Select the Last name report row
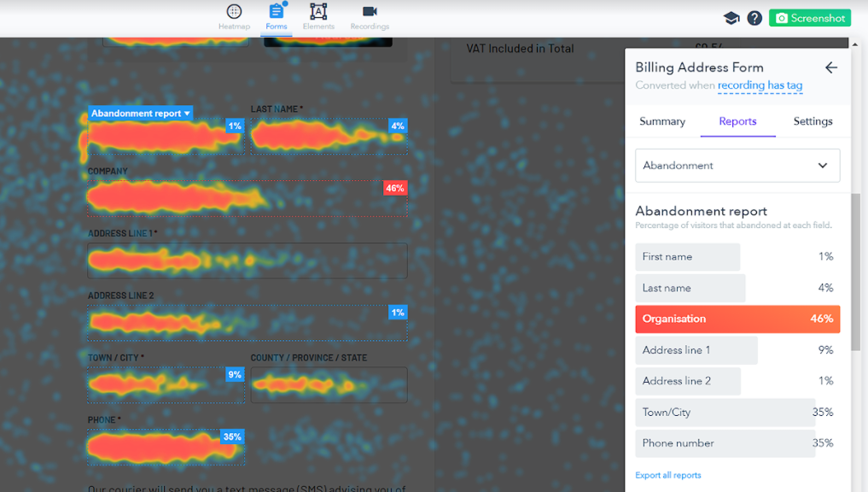Viewport: 868px width, 492px height. point(737,288)
